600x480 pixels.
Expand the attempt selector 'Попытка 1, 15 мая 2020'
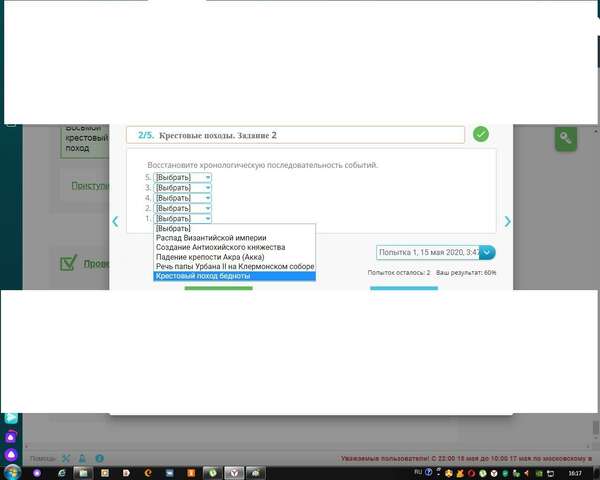[x=435, y=253]
